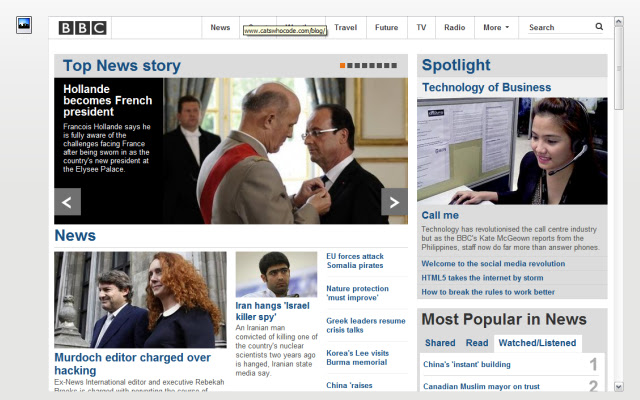Open 'HTML5 takes the internet by storm' link
Viewport: 640px width, 400px height.
(x=482, y=278)
